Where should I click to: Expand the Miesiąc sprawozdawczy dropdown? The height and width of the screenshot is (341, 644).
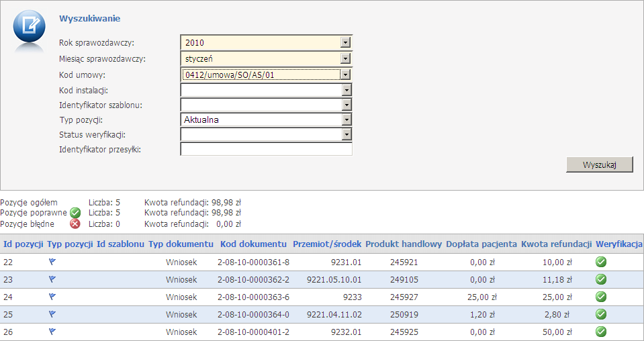(x=346, y=59)
